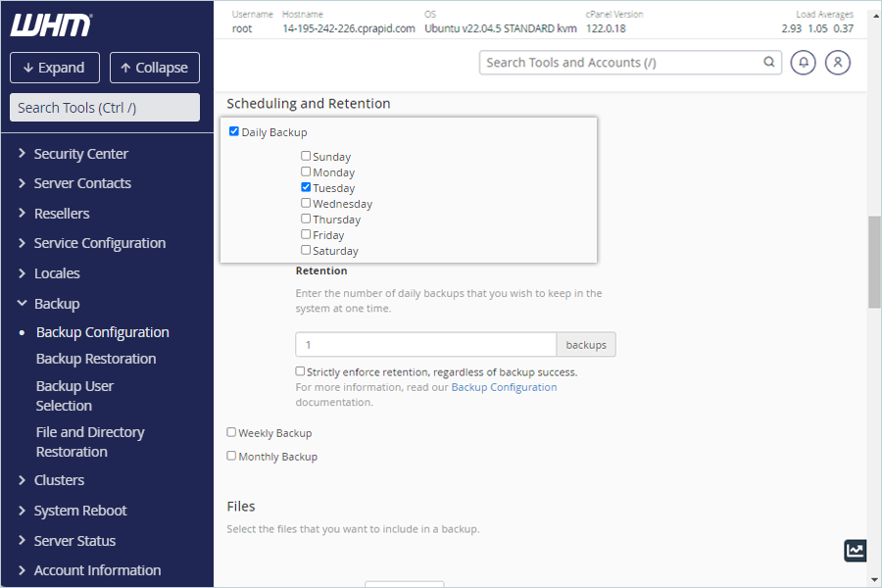Select Service Configuration menu label

[x=100, y=243]
